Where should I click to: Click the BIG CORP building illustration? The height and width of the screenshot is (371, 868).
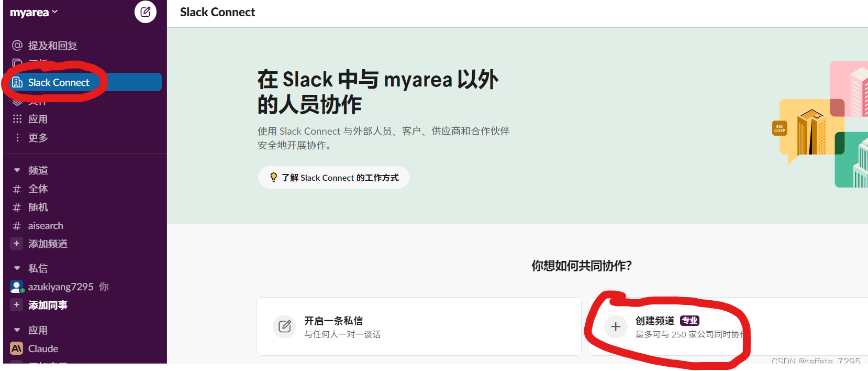(811, 132)
